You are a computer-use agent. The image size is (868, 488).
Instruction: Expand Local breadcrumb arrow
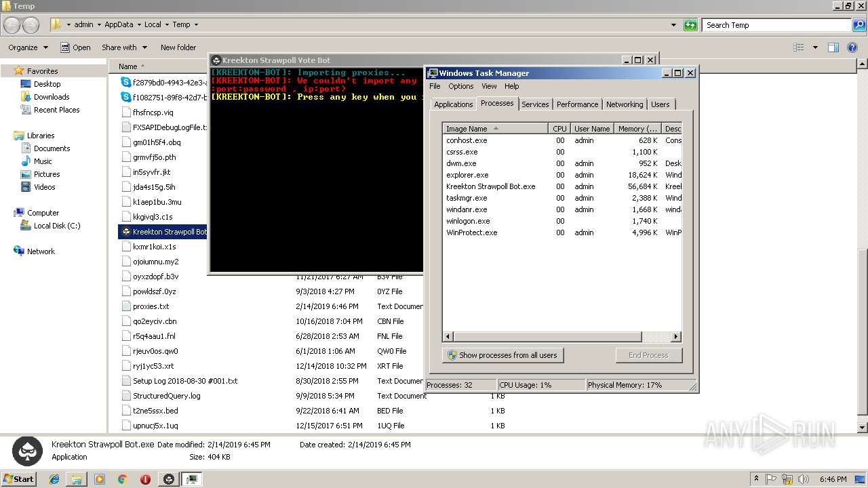[167, 25]
